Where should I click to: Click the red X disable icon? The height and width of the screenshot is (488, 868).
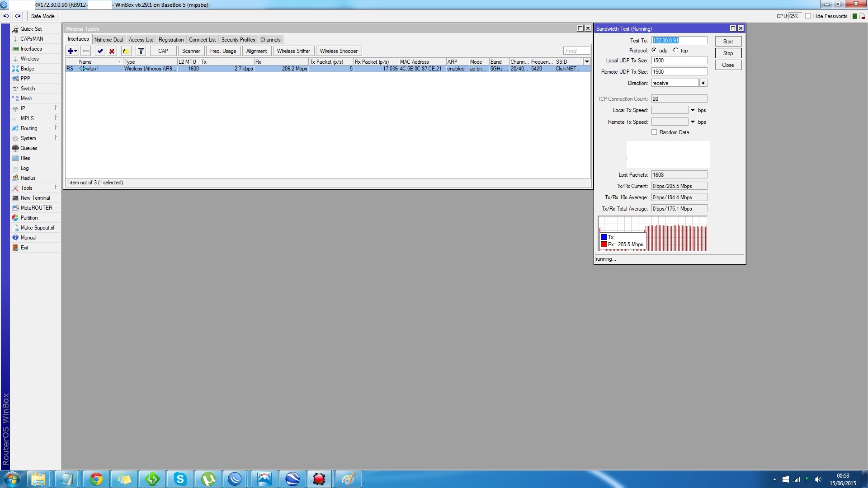click(x=112, y=51)
